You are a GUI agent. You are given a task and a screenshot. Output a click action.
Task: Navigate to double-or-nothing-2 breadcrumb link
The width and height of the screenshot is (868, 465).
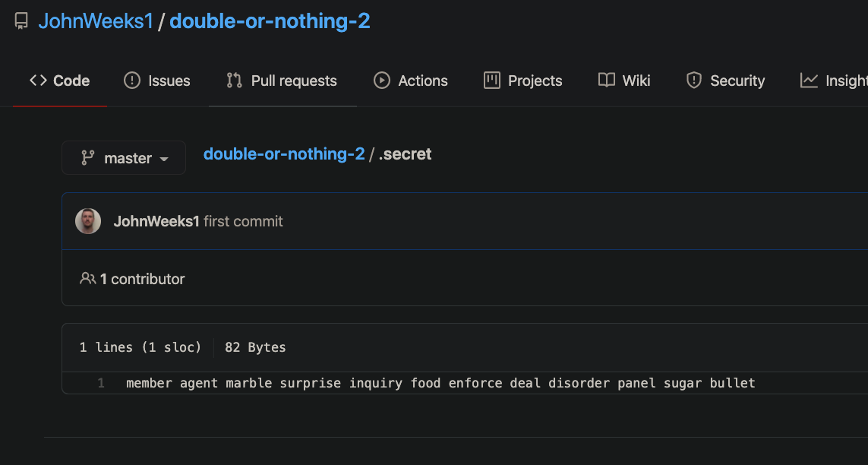(x=284, y=154)
